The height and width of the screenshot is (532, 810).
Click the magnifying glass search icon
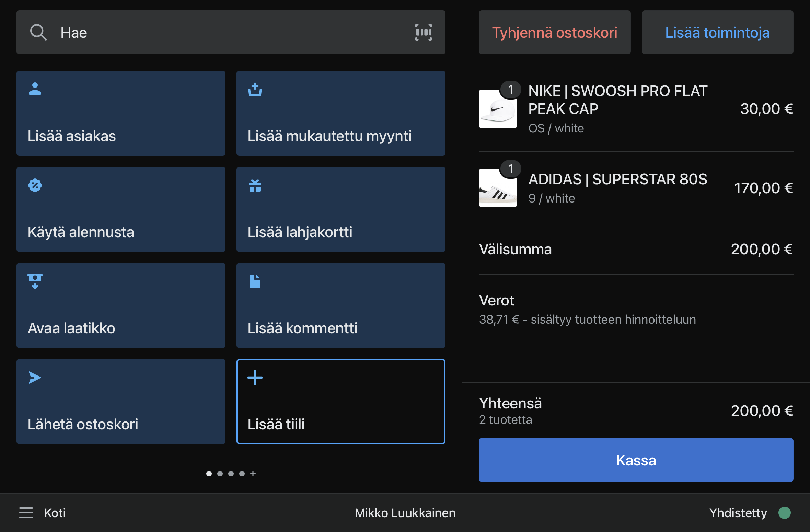(x=38, y=33)
